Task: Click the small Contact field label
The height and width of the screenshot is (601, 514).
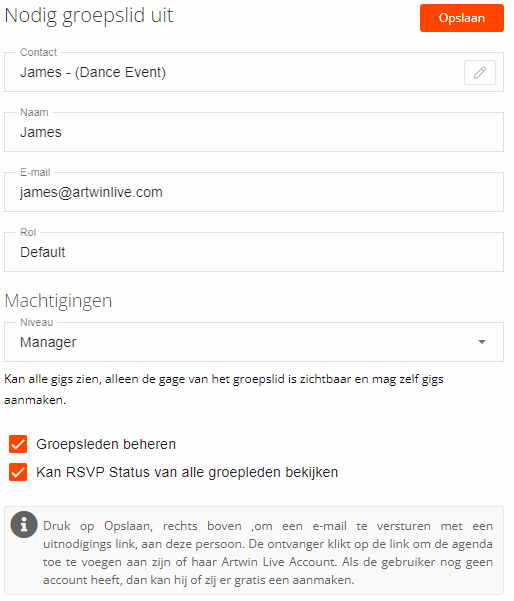Action: coord(38,52)
